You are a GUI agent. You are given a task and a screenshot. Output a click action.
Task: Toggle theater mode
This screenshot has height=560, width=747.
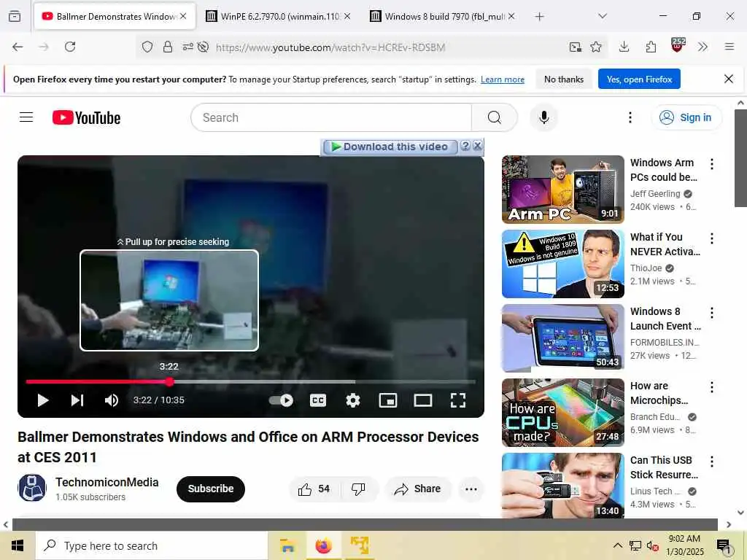tap(423, 400)
